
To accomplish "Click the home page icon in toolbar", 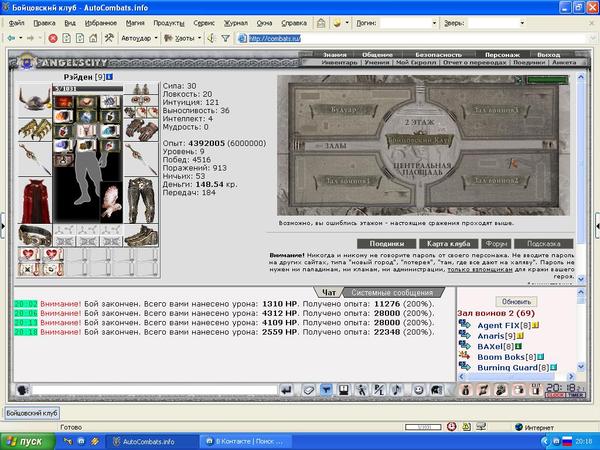I will (93, 38).
